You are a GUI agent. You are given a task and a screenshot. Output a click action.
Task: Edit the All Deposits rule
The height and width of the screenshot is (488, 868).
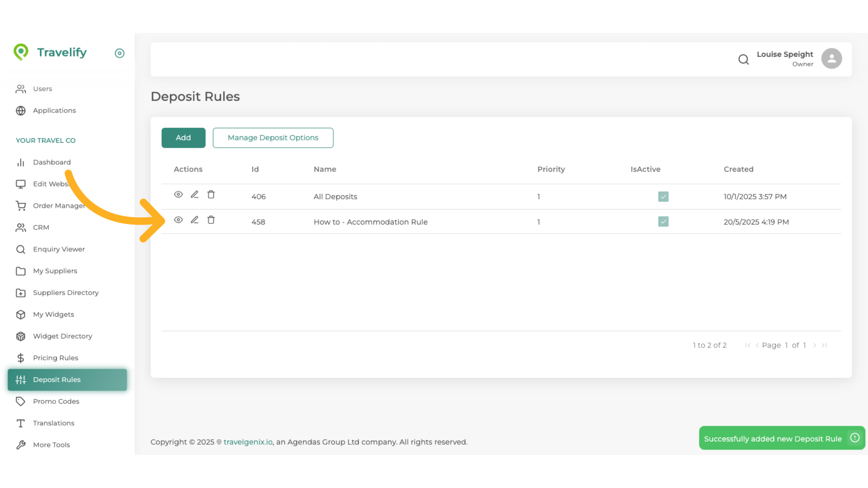coord(194,194)
